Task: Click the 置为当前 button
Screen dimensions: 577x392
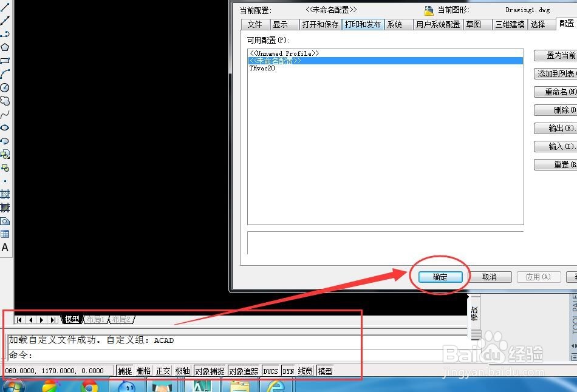Action: (556, 56)
